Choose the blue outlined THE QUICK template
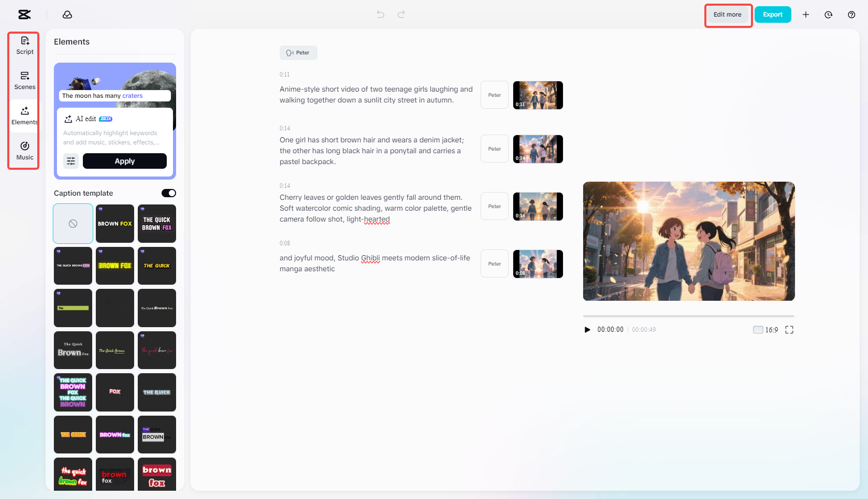The height and width of the screenshot is (499, 868). pyautogui.click(x=157, y=392)
